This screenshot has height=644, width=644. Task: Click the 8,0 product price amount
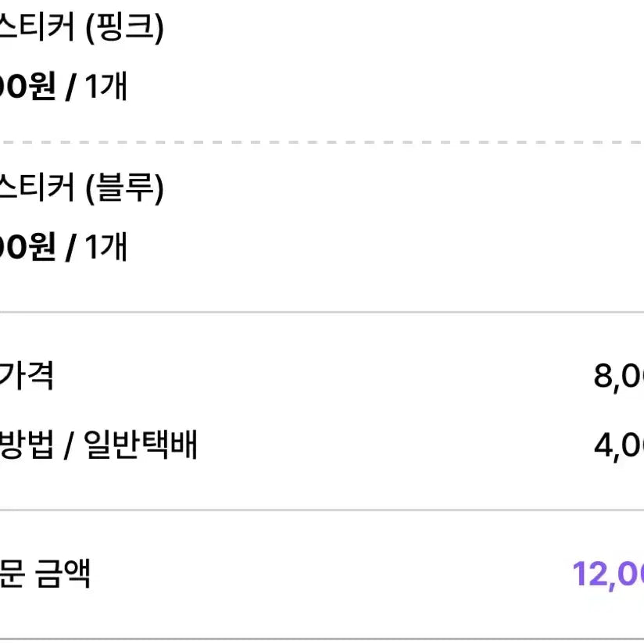point(618,377)
